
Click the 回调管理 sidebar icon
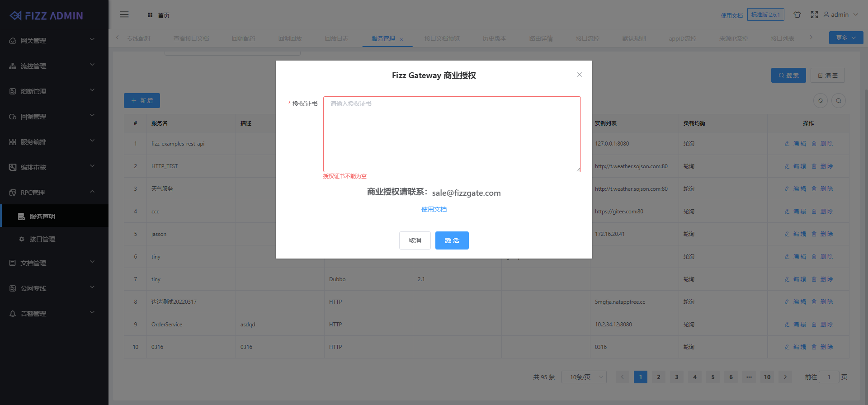tap(13, 117)
